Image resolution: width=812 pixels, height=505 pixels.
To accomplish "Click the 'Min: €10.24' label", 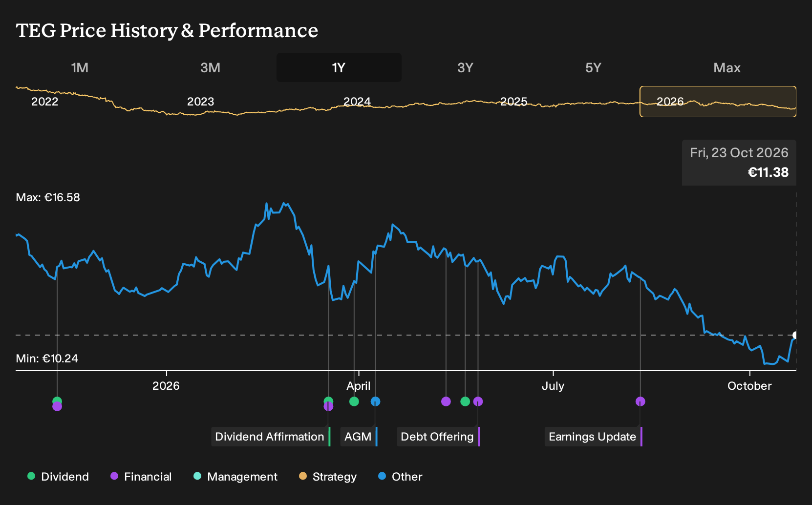I will click(x=47, y=358).
